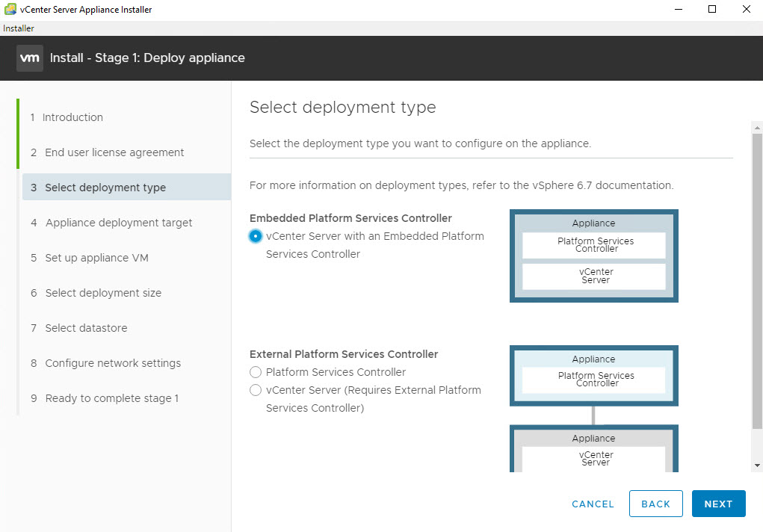763x532 pixels.
Task: Choose vCenter Server requiring External Platform Services Controller
Action: [x=256, y=390]
